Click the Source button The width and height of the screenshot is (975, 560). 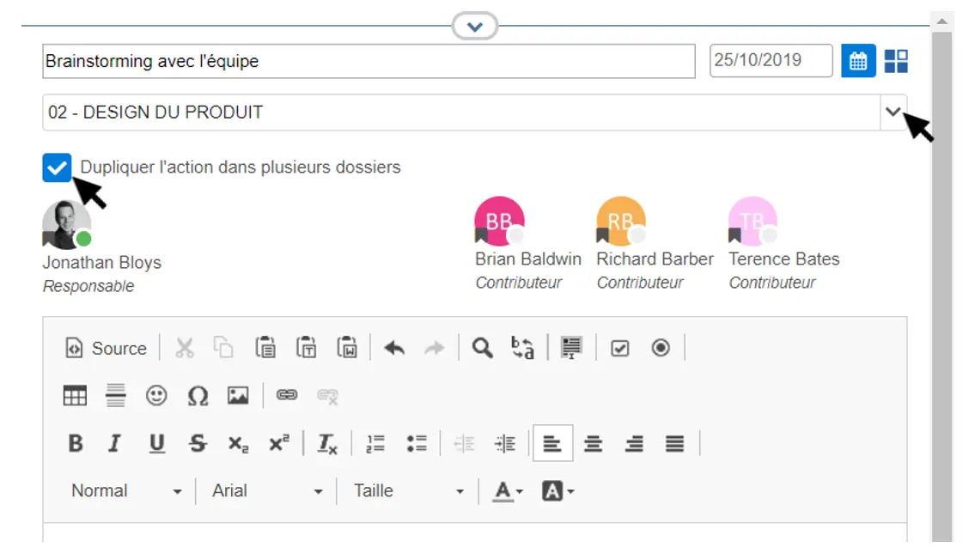tap(107, 348)
